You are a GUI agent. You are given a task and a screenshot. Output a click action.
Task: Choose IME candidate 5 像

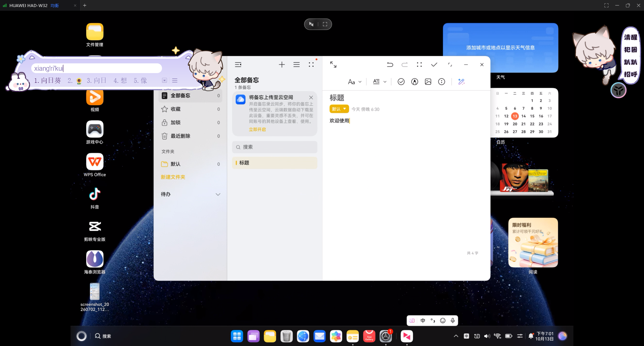[140, 80]
